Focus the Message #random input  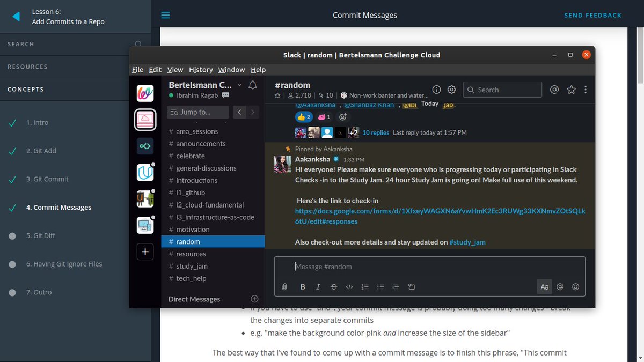point(429,267)
